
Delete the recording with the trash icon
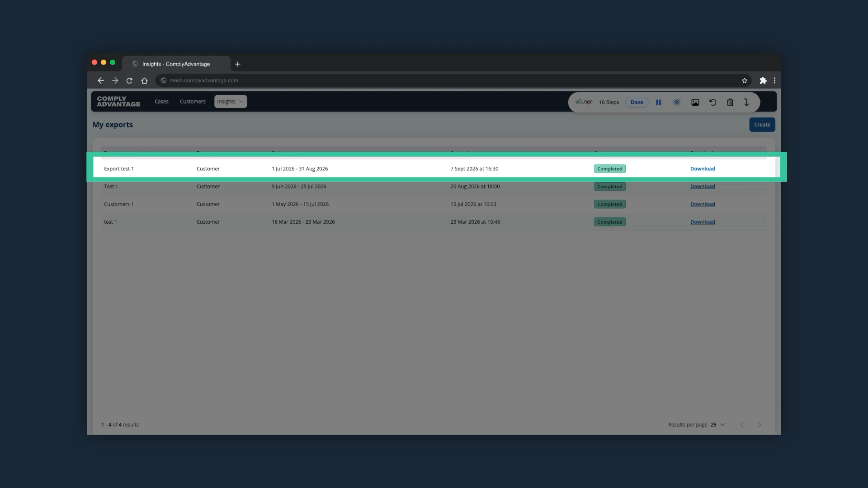click(730, 103)
